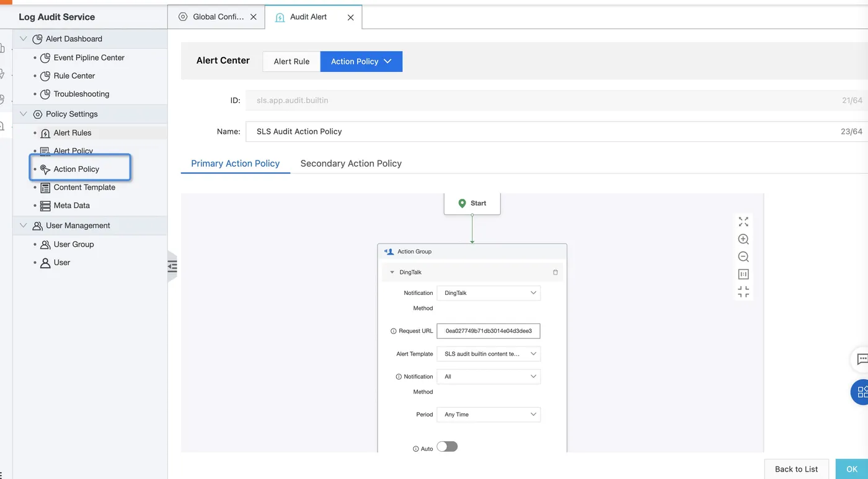Image resolution: width=868 pixels, height=479 pixels.
Task: Open Meta Data in sidebar
Action: (71, 206)
